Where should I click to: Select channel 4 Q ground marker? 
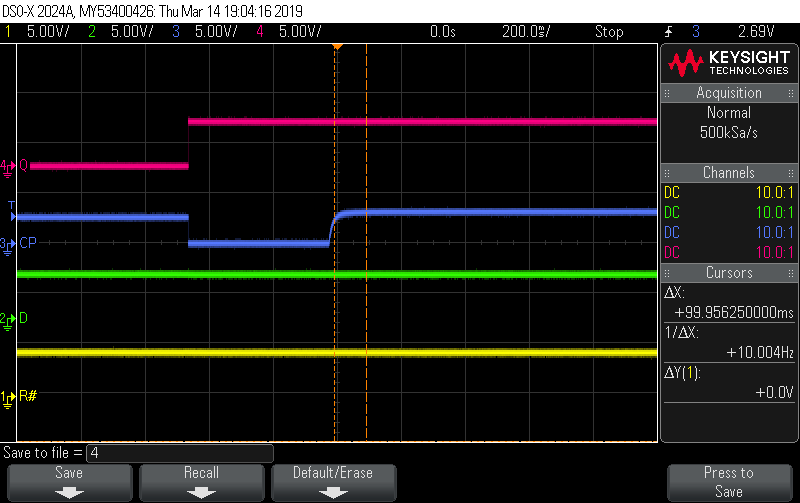click(x=7, y=167)
